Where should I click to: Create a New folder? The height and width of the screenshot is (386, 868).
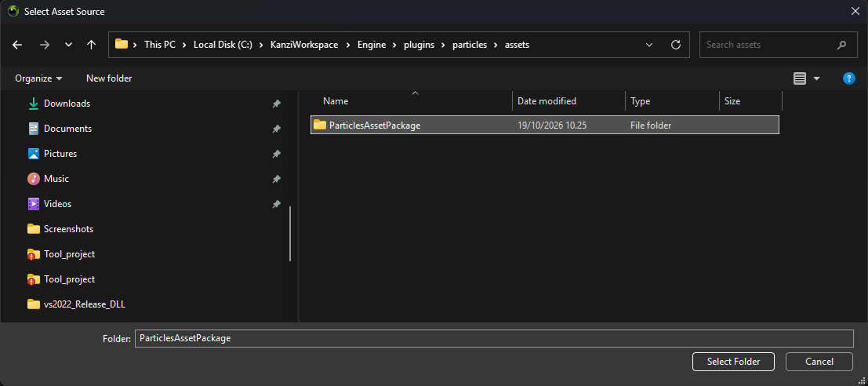(x=109, y=78)
